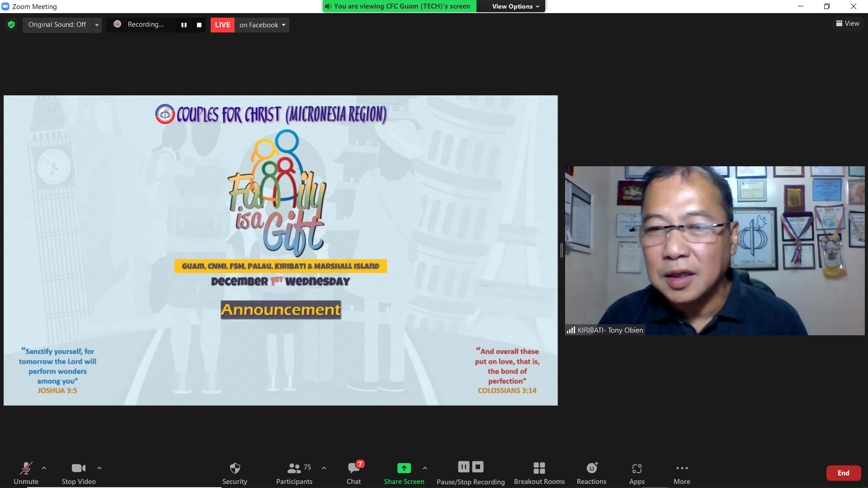Viewport: 868px width, 488px height.
Task: Open the Apps panel
Action: pos(637,473)
